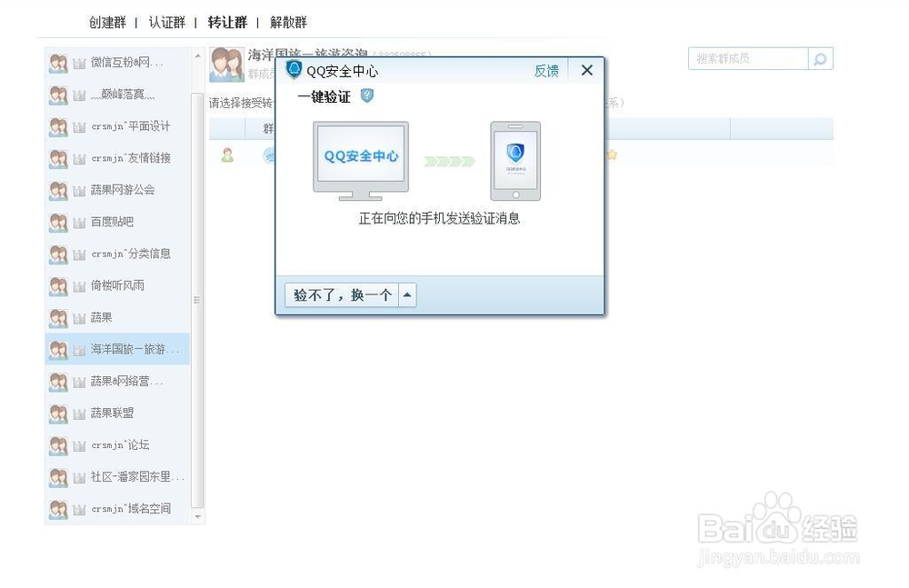Image resolution: width=909 pixels, height=588 pixels.
Task: Click the avatar icon of 社区-潘家园东里 group
Action: point(58,478)
